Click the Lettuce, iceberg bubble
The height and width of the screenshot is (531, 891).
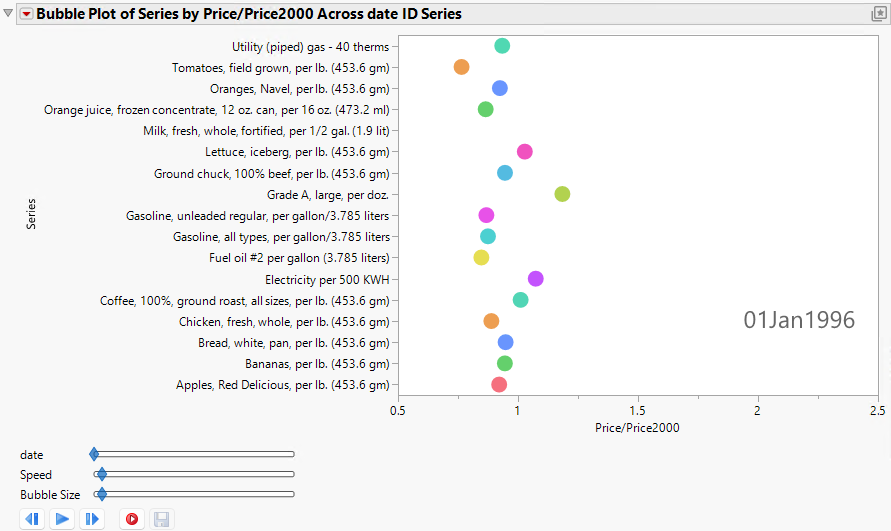pyautogui.click(x=524, y=152)
